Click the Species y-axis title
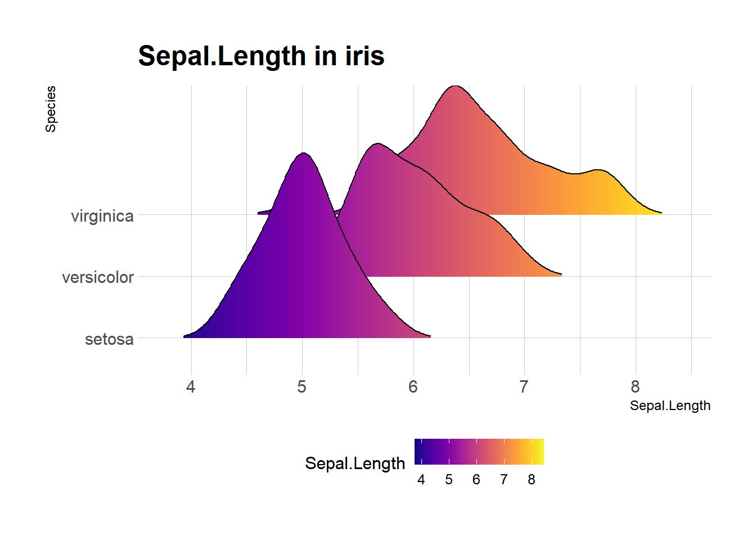The width and height of the screenshot is (756, 540). [x=51, y=109]
